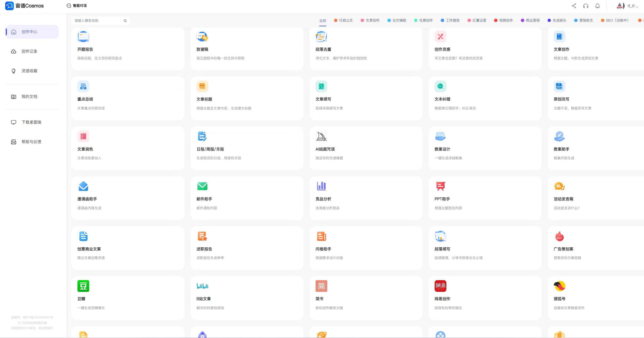Open 灵感收藏 in the sidebar
The width and height of the screenshot is (644, 338).
click(32, 71)
